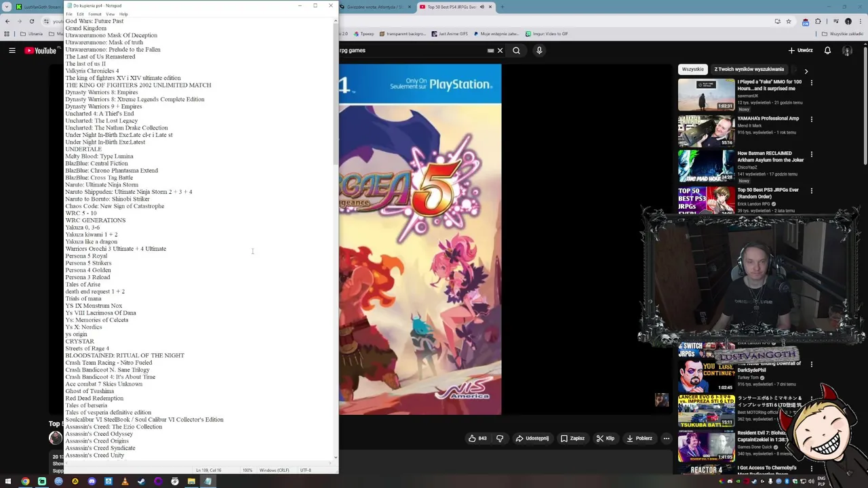Bookmark this page with the star icon
Screen dimensions: 868x488
click(x=788, y=21)
